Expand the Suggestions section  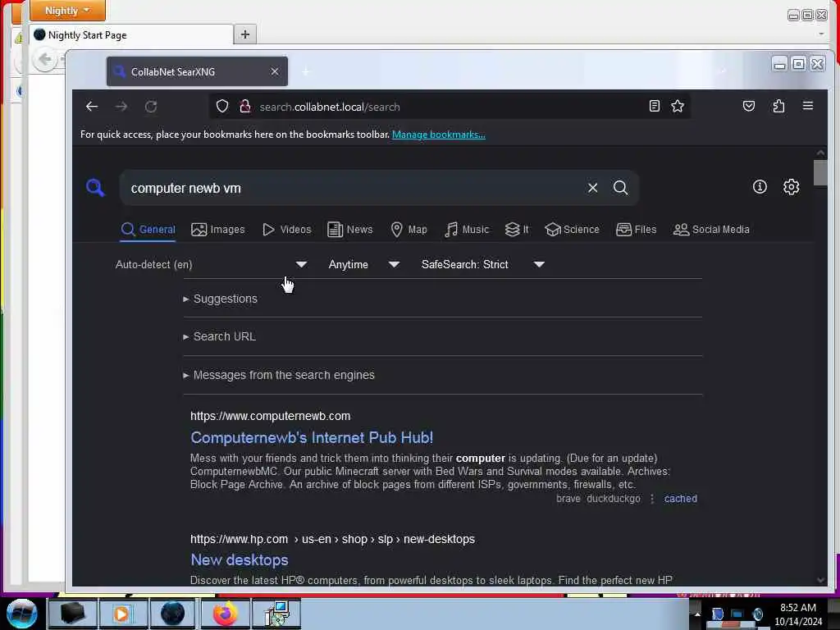[x=220, y=299]
